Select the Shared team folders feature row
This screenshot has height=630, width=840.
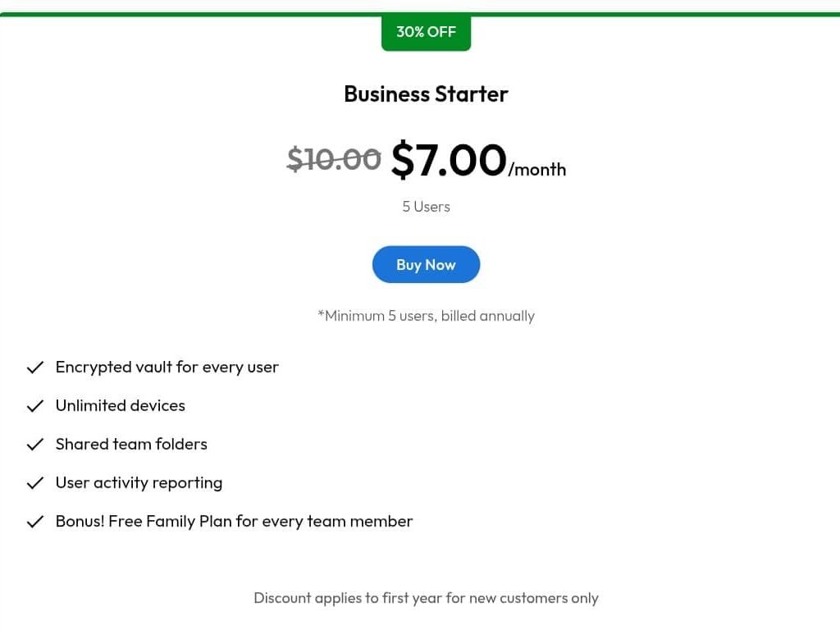tap(131, 445)
